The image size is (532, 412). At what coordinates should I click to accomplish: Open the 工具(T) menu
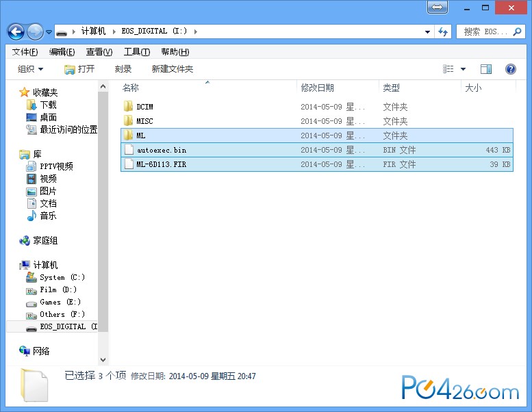(137, 52)
